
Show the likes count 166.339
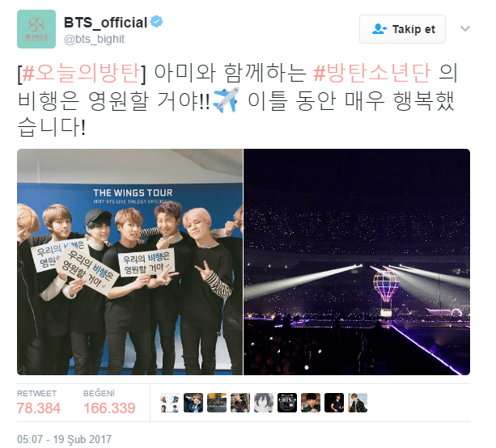[109, 408]
